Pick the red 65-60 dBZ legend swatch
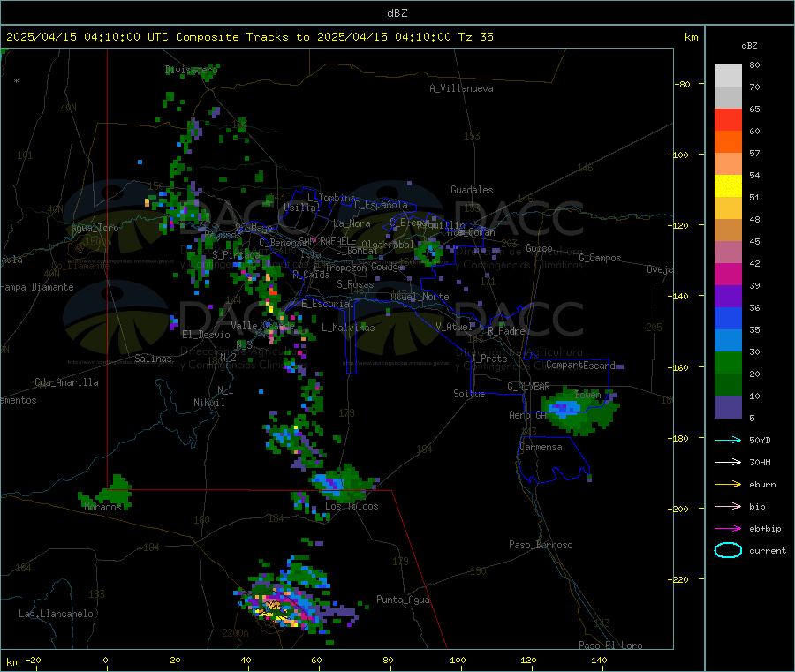795x672 pixels. [728, 119]
